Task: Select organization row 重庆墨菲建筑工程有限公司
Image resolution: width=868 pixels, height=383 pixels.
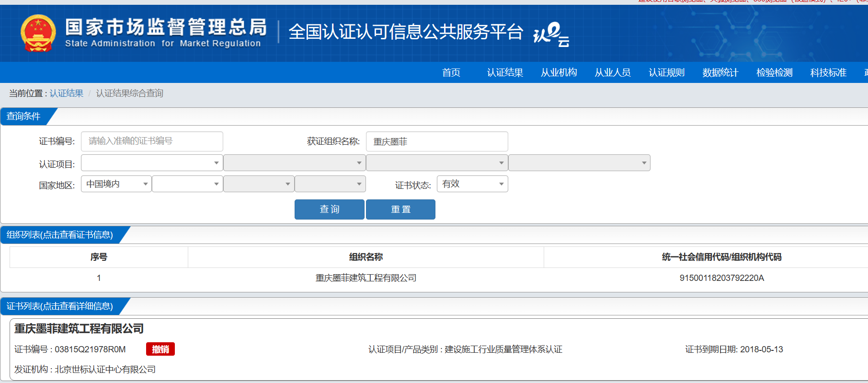Action: click(x=366, y=278)
